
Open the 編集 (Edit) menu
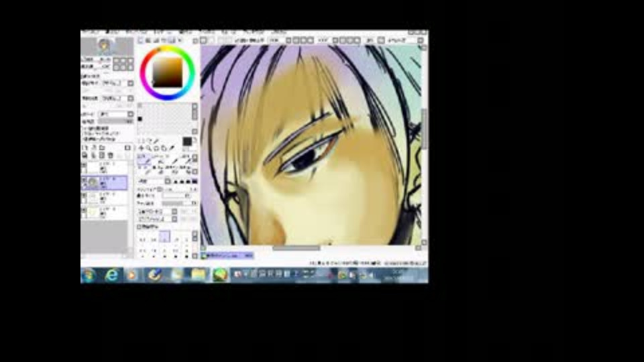point(112,32)
